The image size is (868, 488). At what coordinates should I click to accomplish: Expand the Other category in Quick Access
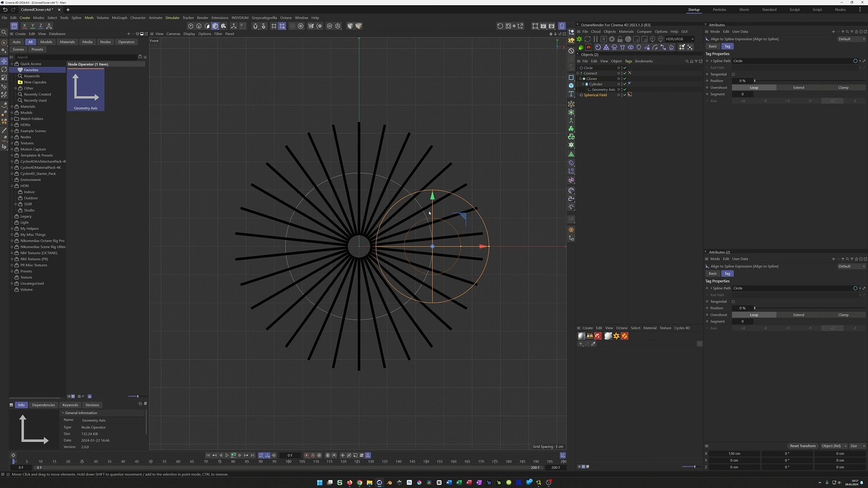click(16, 88)
